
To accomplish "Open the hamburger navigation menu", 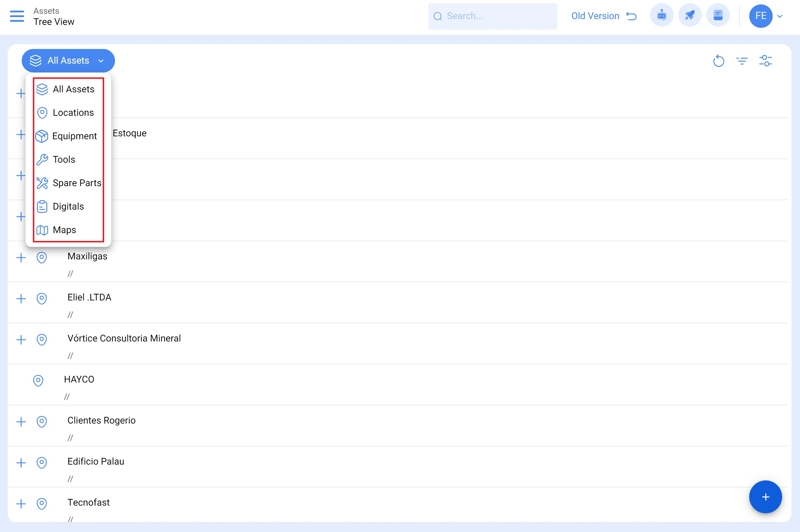I will coord(17,16).
